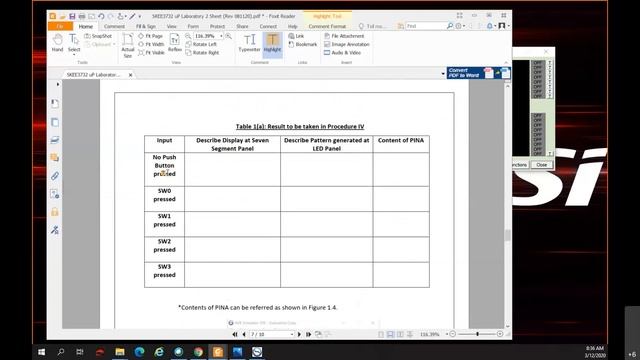This screenshot has width=640, height=360.
Task: Close the SKEE3732 document tab
Action: pos(130,75)
